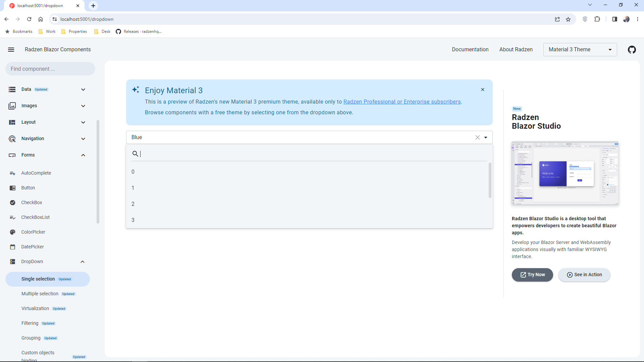
Task: Click the Try Now button
Action: coord(532,275)
